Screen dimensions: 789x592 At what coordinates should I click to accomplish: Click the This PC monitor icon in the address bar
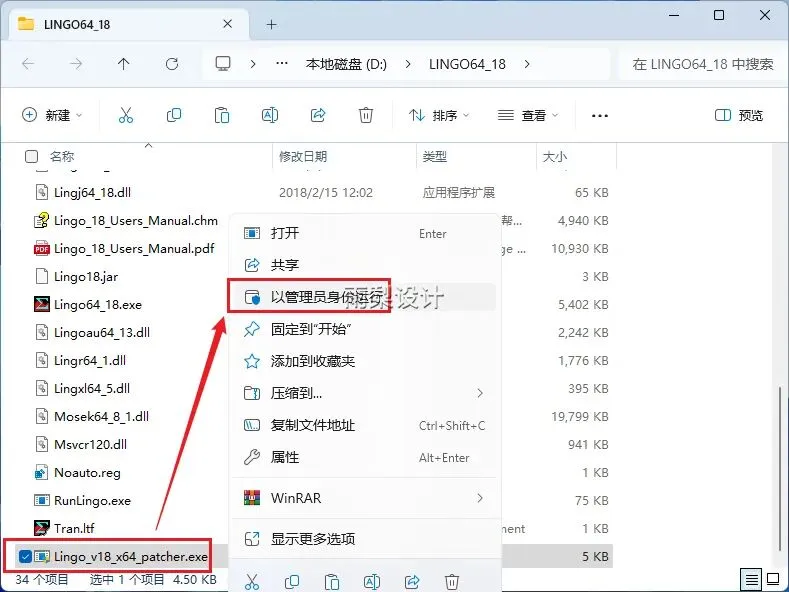point(223,63)
